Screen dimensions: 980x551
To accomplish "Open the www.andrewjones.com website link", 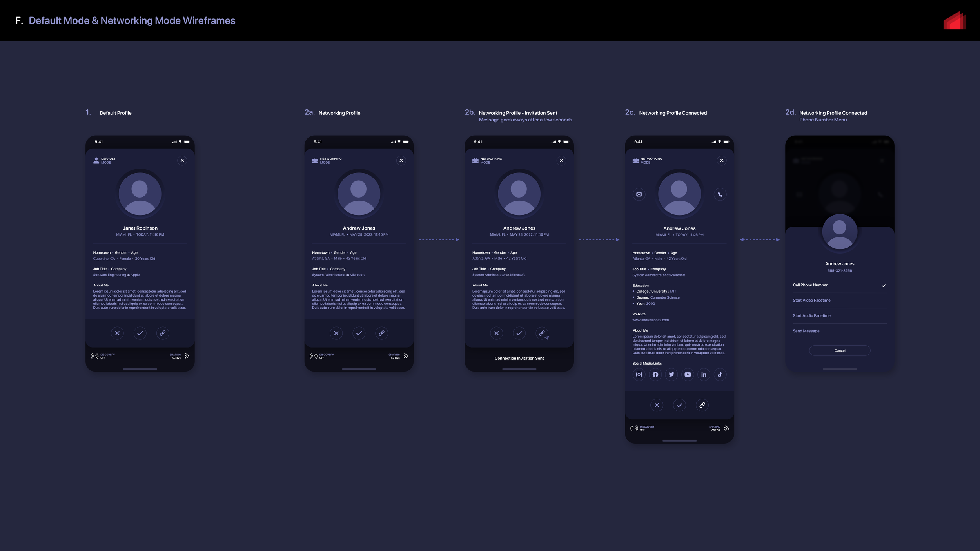I will tap(650, 320).
